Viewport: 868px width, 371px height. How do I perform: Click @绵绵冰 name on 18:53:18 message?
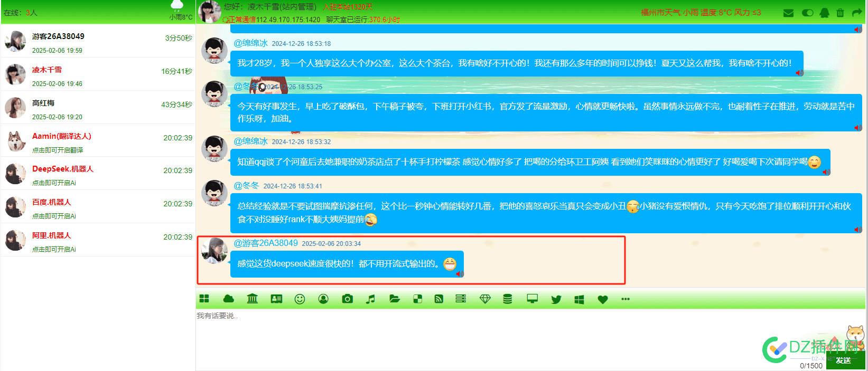tap(251, 43)
